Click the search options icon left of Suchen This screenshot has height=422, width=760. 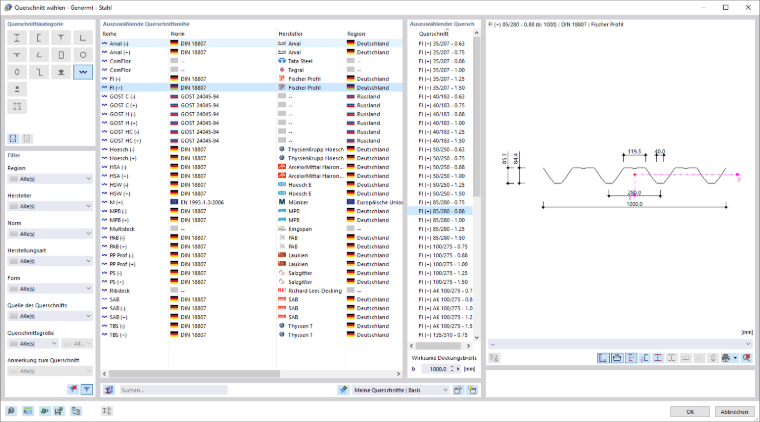pos(109,390)
